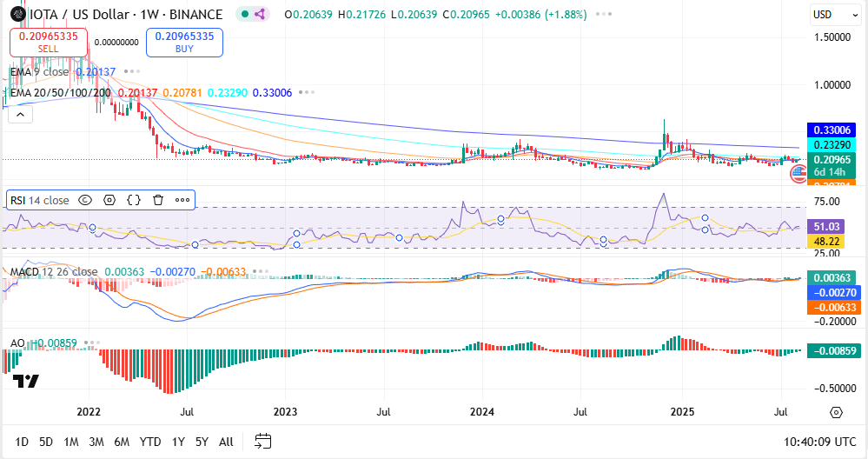Select the 5D time range

tap(46, 442)
